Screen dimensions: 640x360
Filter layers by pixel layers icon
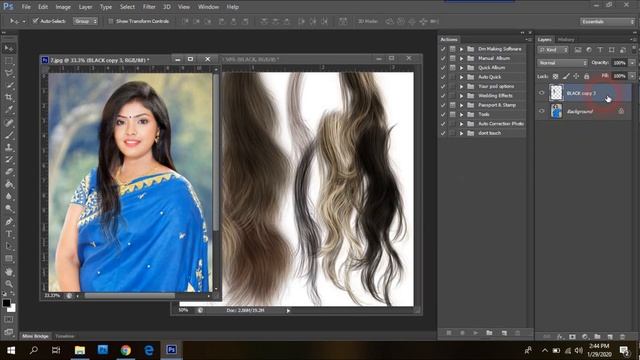(x=578, y=50)
